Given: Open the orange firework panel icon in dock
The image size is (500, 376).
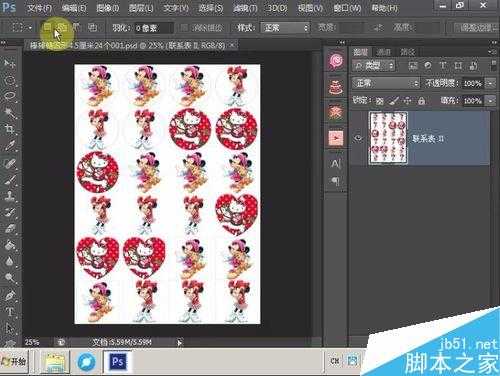Looking at the screenshot, I should click(x=336, y=112).
